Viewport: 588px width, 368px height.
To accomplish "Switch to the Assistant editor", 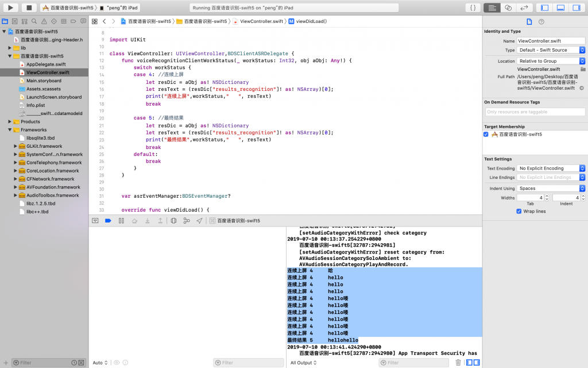I will tap(508, 7).
